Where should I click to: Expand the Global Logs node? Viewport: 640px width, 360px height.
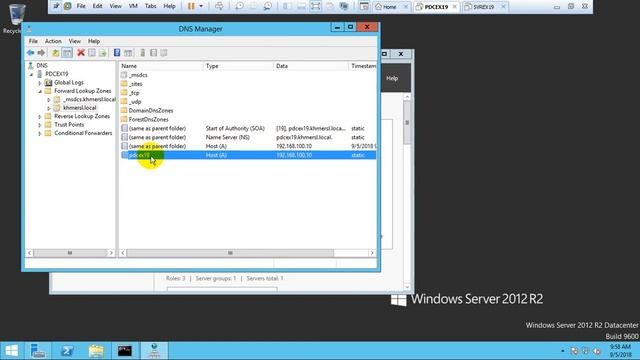tap(40, 83)
